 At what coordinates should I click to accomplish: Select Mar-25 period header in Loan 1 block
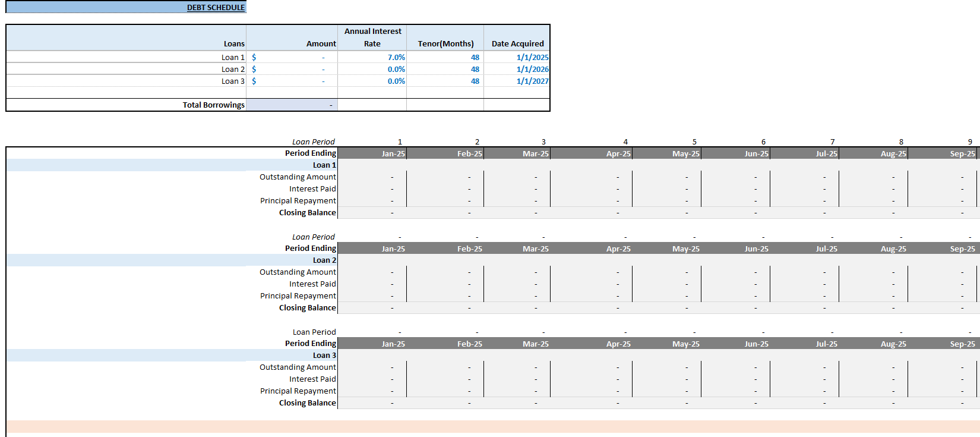tap(517, 153)
